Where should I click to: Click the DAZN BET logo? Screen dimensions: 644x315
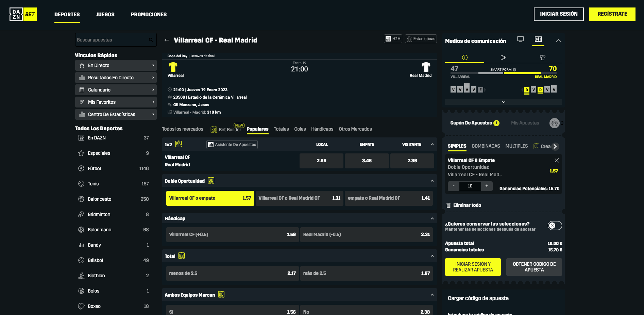click(23, 14)
